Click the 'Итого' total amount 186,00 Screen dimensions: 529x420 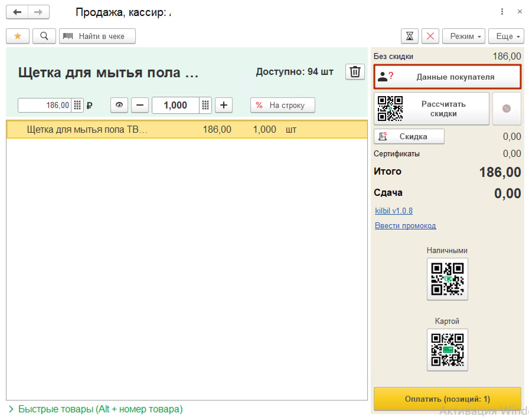coord(500,172)
